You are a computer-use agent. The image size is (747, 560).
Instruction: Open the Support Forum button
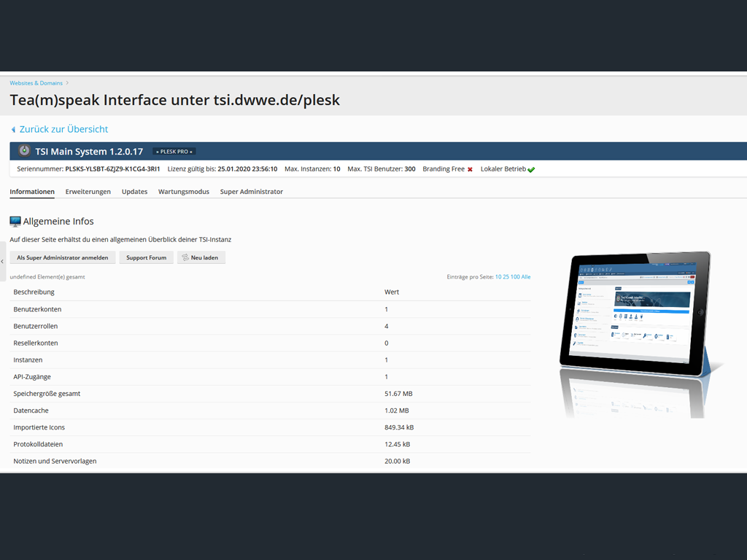click(x=146, y=257)
